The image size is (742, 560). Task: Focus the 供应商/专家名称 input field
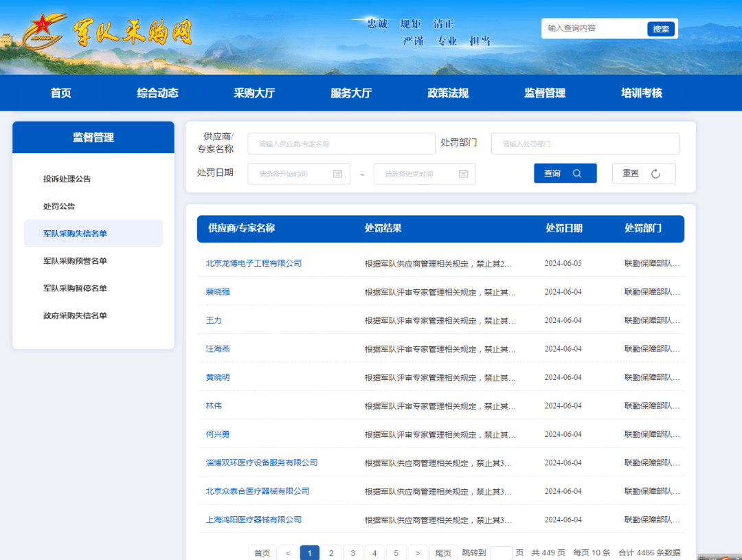coord(341,144)
